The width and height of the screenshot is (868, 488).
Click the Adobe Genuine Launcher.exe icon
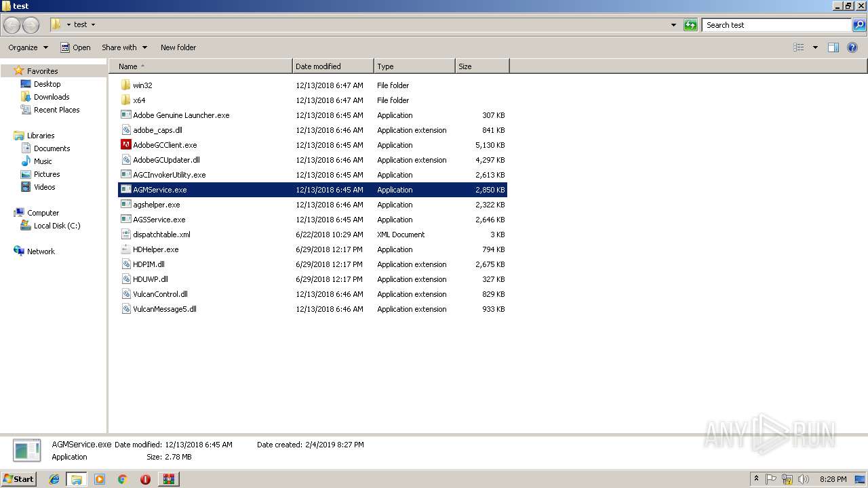(125, 115)
